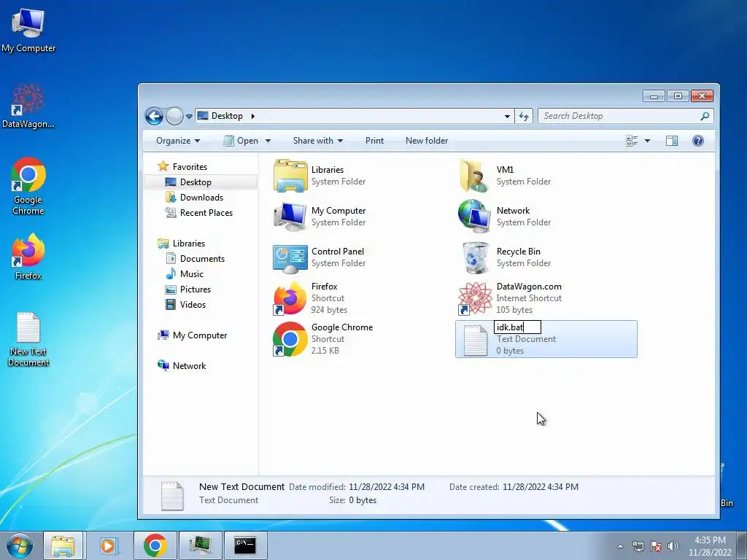The image size is (747, 560).
Task: Open the network tray icon
Action: coord(638,546)
